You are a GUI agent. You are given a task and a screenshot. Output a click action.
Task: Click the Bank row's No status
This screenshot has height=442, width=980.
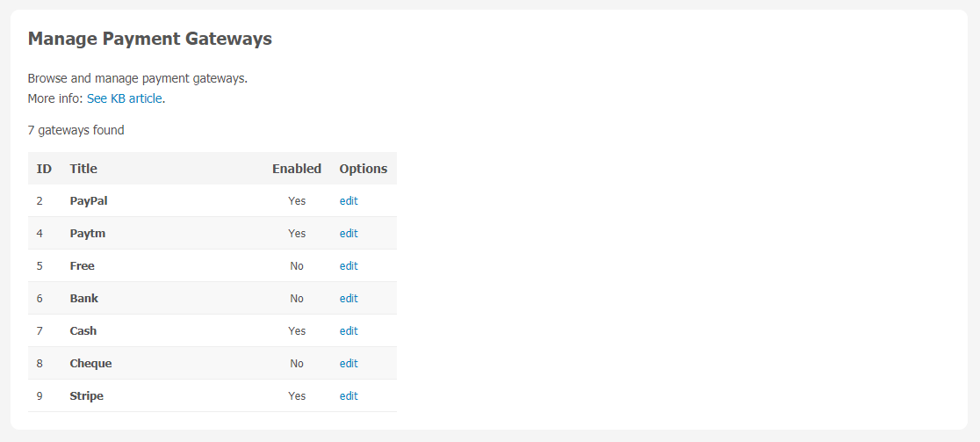point(297,298)
